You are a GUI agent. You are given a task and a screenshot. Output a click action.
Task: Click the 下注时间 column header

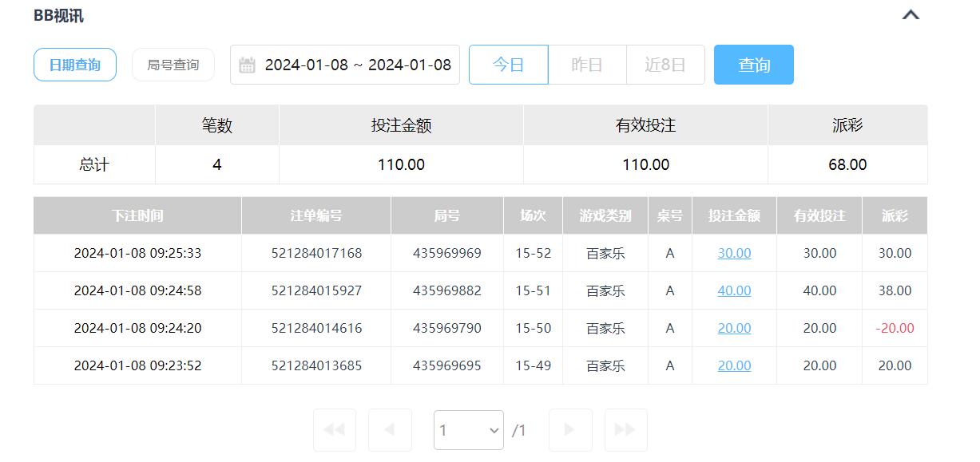click(x=137, y=215)
